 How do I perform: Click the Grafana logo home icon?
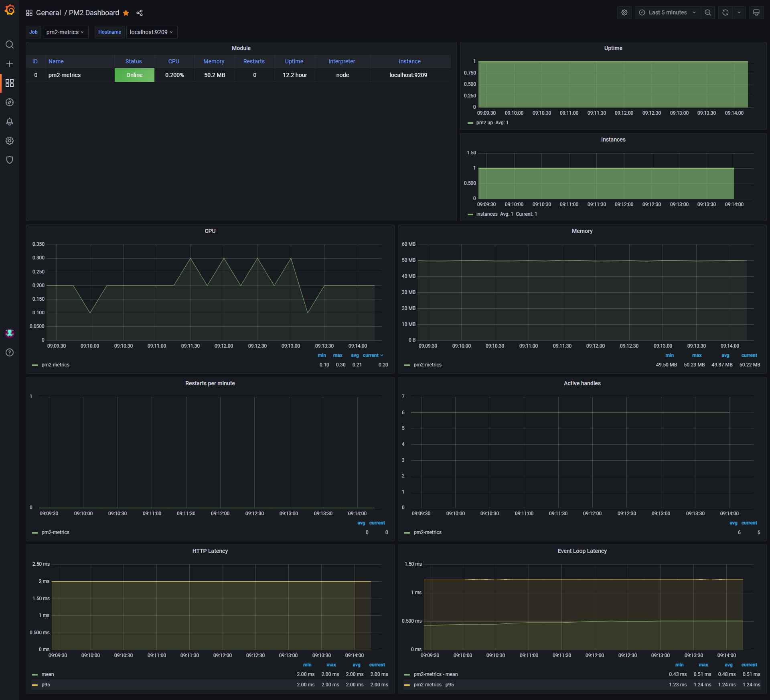click(x=10, y=10)
